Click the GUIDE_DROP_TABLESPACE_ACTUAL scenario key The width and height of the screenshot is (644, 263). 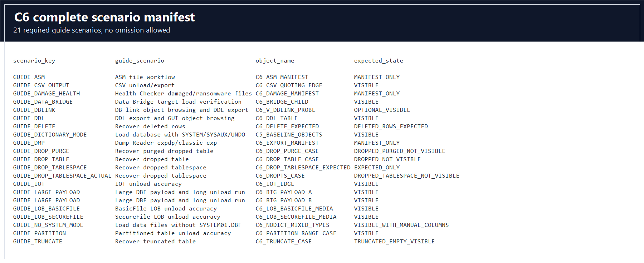[x=62, y=176]
